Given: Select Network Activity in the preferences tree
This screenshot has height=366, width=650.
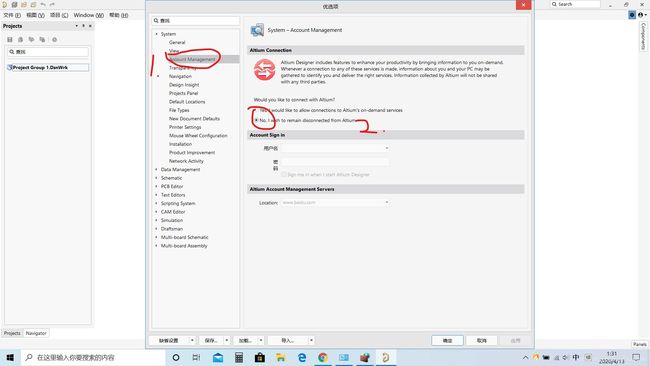Looking at the screenshot, I should click(x=186, y=161).
